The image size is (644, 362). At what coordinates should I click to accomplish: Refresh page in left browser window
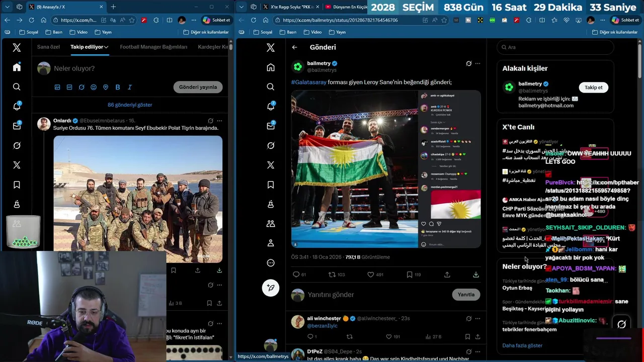click(31, 20)
